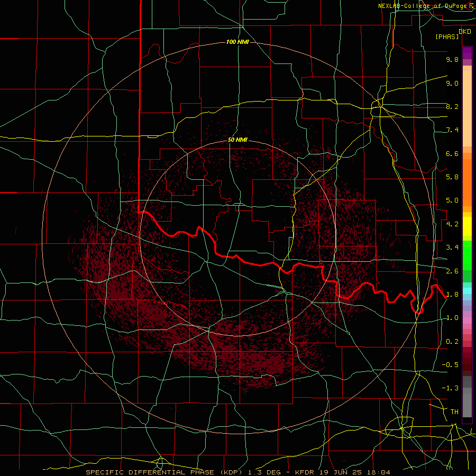476x476 pixels.
Task: Pick the pink segment of the color bar
Action: (467, 321)
